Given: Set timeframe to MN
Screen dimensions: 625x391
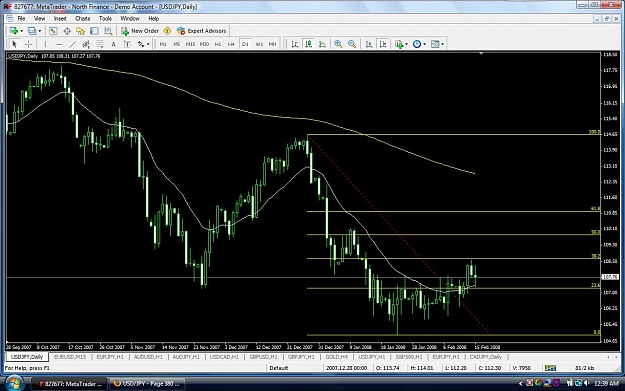Looking at the screenshot, I should (x=272, y=44).
